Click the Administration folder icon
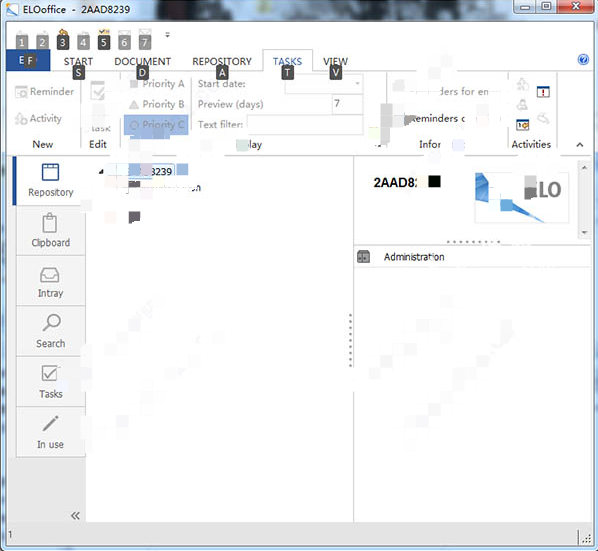The image size is (598, 551). pyautogui.click(x=363, y=257)
